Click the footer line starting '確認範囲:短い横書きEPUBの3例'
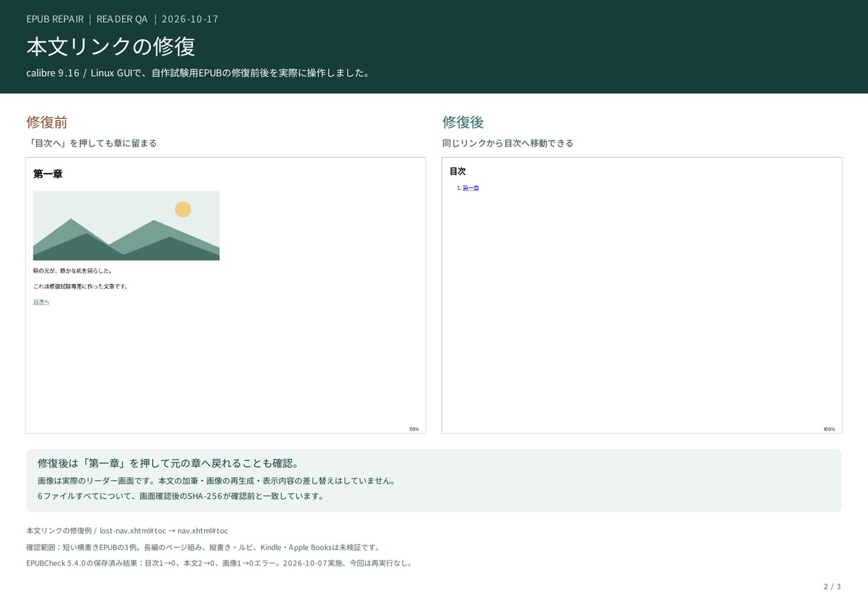Image resolution: width=868 pixels, height=614 pixels. click(x=203, y=548)
